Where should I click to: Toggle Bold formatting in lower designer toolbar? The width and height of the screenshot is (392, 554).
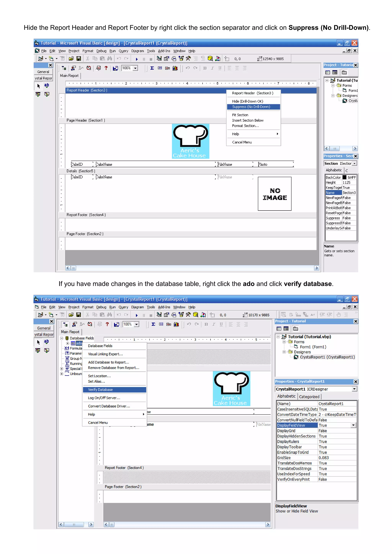tap(206, 324)
